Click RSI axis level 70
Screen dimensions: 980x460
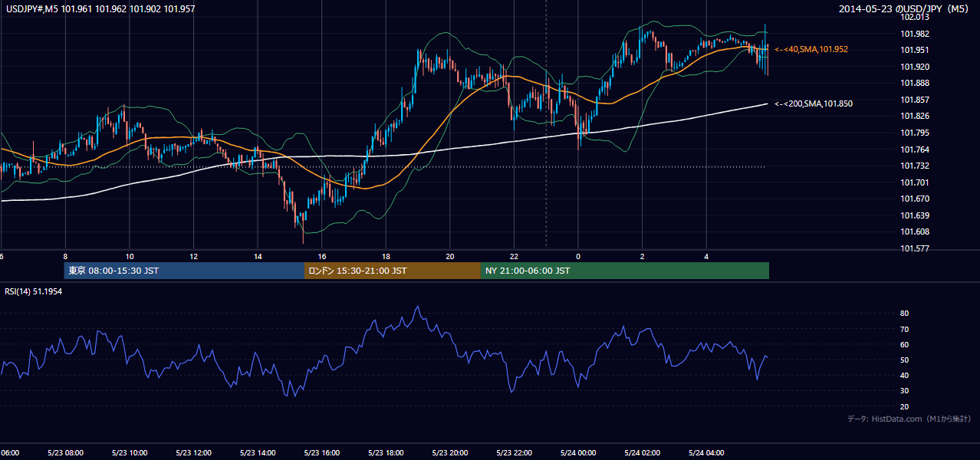(x=904, y=329)
